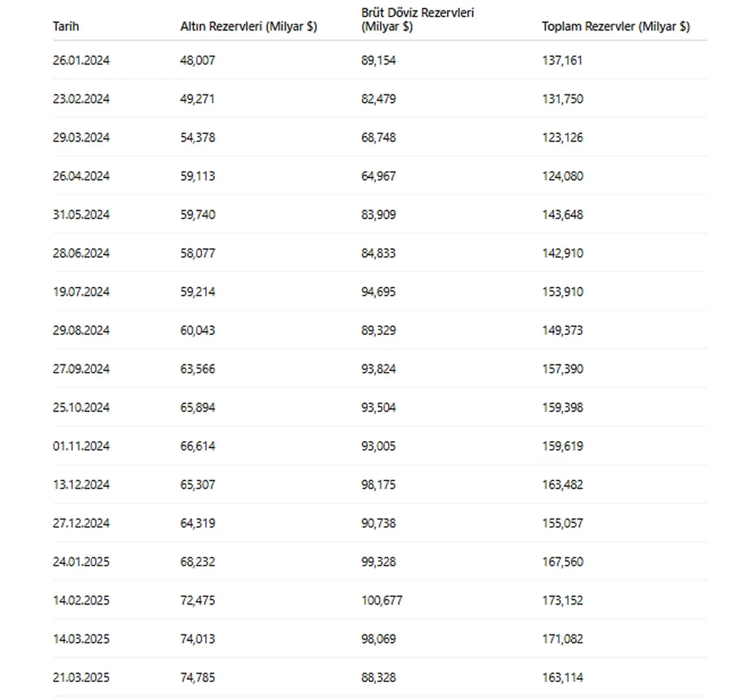
Task: Select gross FX value 83,909
Action: tap(379, 214)
